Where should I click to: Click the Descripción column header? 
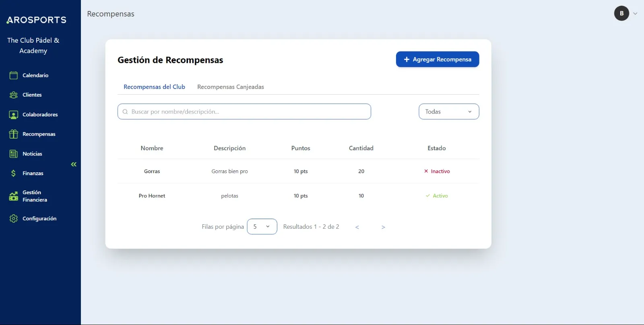pos(229,148)
